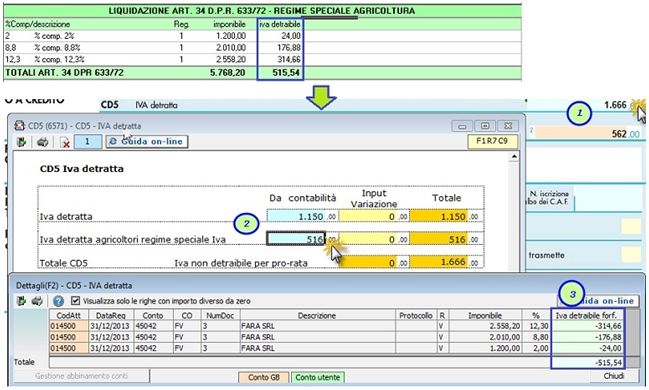
Task: Click Dettagli Imponibile cell 2.010,00
Action: click(485, 337)
